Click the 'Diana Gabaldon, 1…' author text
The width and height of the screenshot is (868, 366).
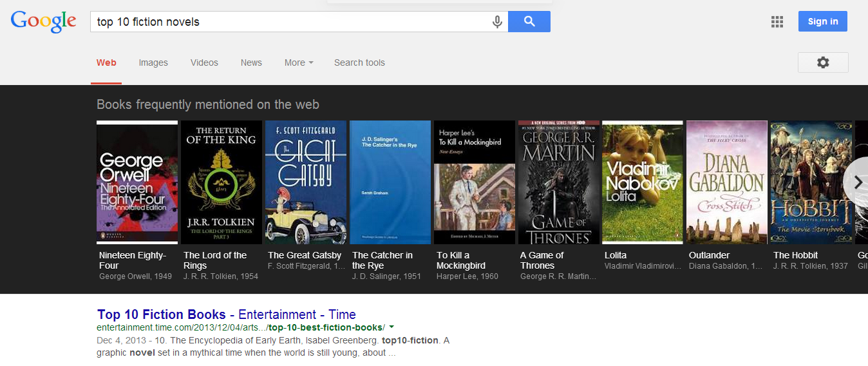[726, 266]
